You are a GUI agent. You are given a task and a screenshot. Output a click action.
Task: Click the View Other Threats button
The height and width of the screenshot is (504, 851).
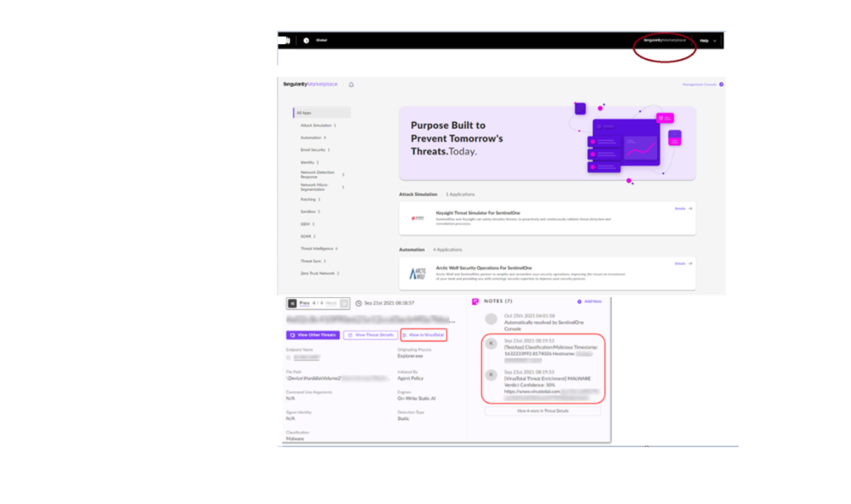coord(313,335)
